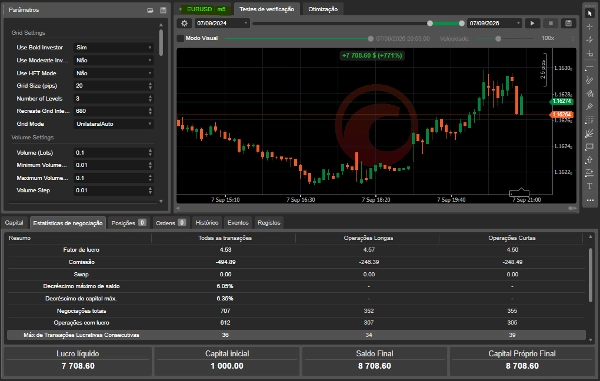The height and width of the screenshot is (381, 600).
Task: Open the Posições tab
Action: 128,223
